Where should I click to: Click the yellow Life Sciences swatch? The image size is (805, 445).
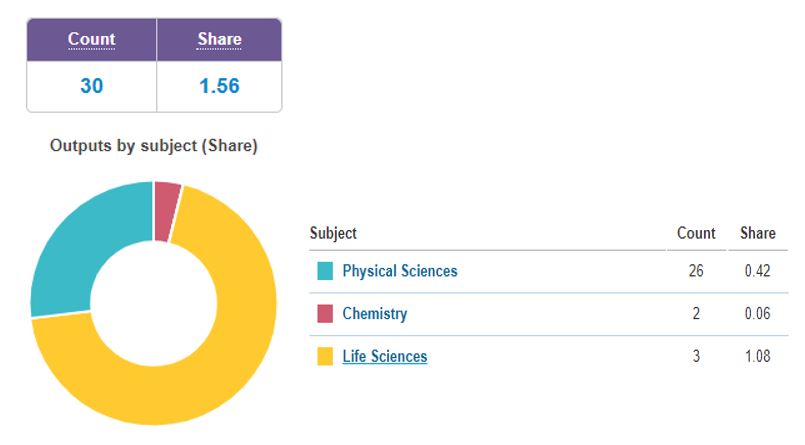tap(325, 356)
